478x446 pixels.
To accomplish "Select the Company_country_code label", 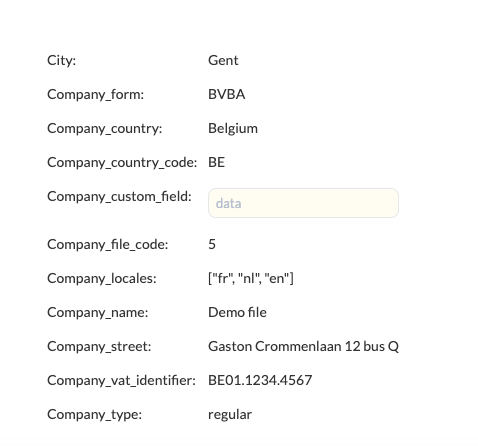I will pyautogui.click(x=122, y=163).
